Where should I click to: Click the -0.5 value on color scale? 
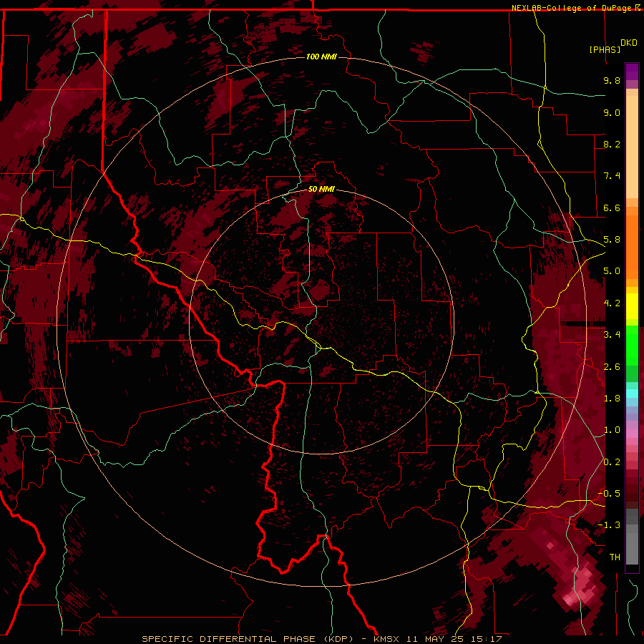pos(610,494)
